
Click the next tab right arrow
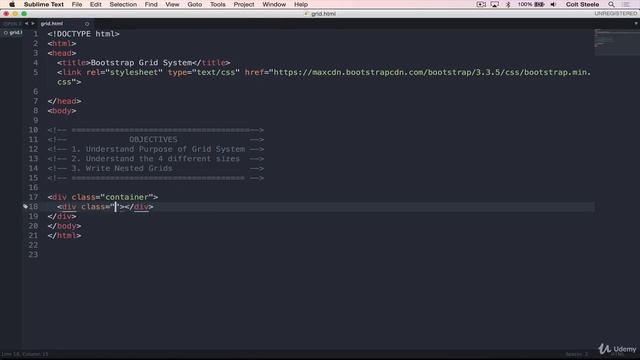click(x=33, y=24)
